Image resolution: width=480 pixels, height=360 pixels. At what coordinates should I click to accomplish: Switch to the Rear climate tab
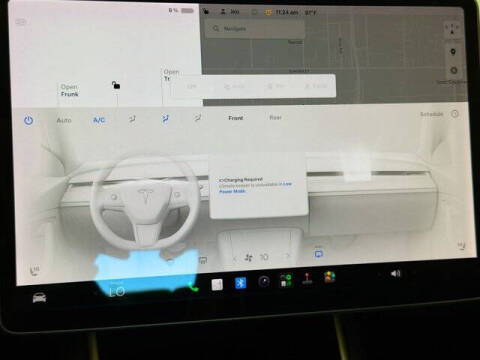(x=275, y=117)
